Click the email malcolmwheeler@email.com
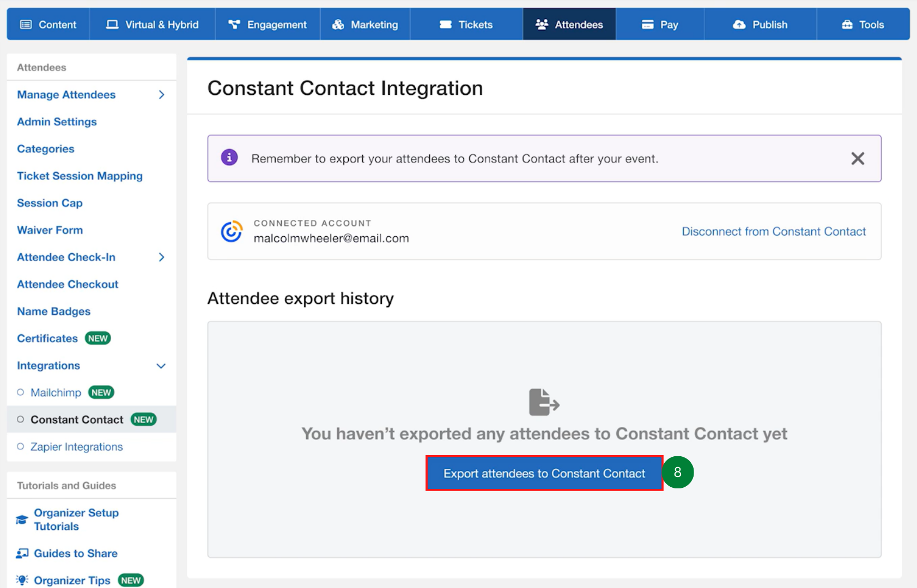 (331, 238)
